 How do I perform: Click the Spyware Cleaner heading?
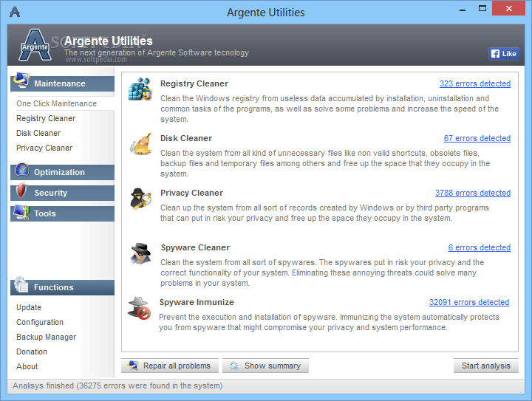click(x=195, y=247)
